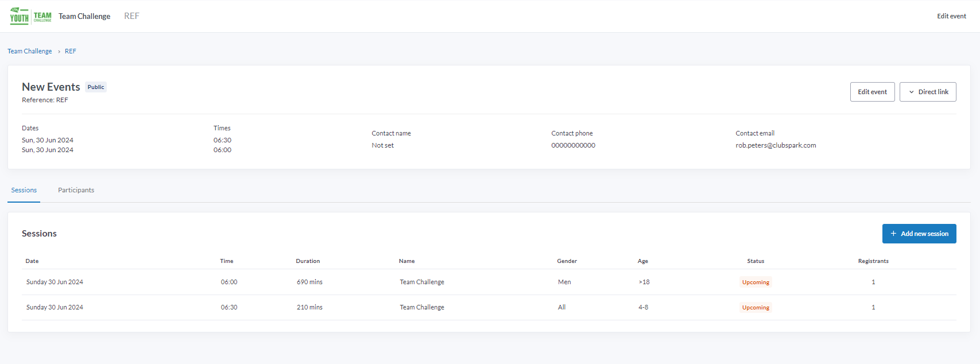
Task: Open Team Challenge breadcrumb link
Action: pyautogui.click(x=30, y=51)
